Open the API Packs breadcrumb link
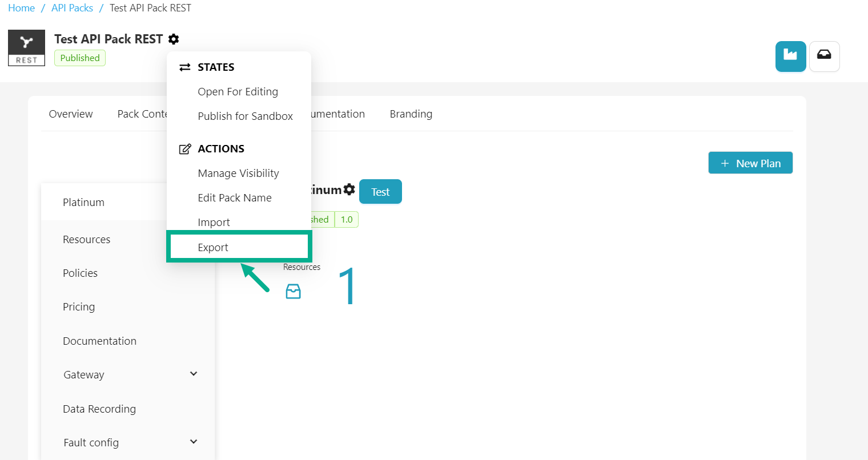Viewport: 868px width, 460px height. coord(72,8)
